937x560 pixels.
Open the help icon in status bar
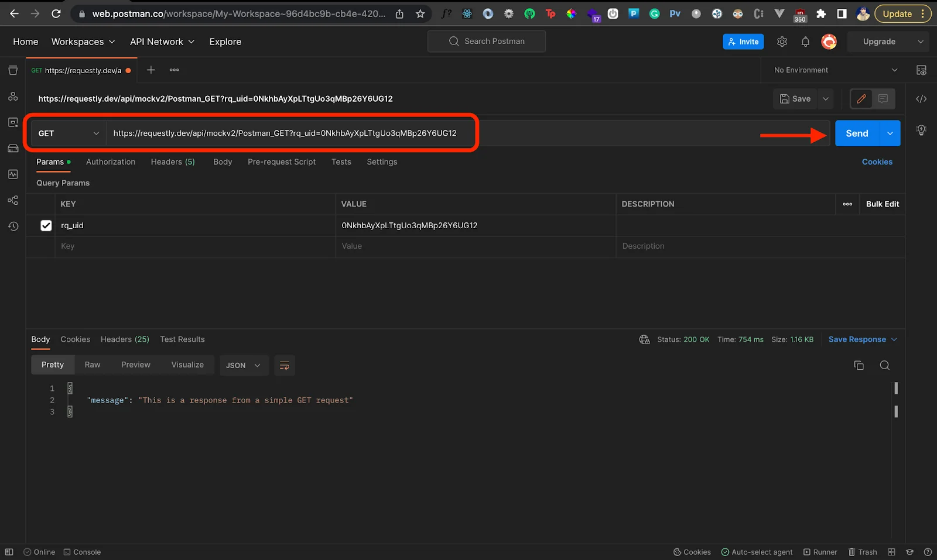click(928, 552)
